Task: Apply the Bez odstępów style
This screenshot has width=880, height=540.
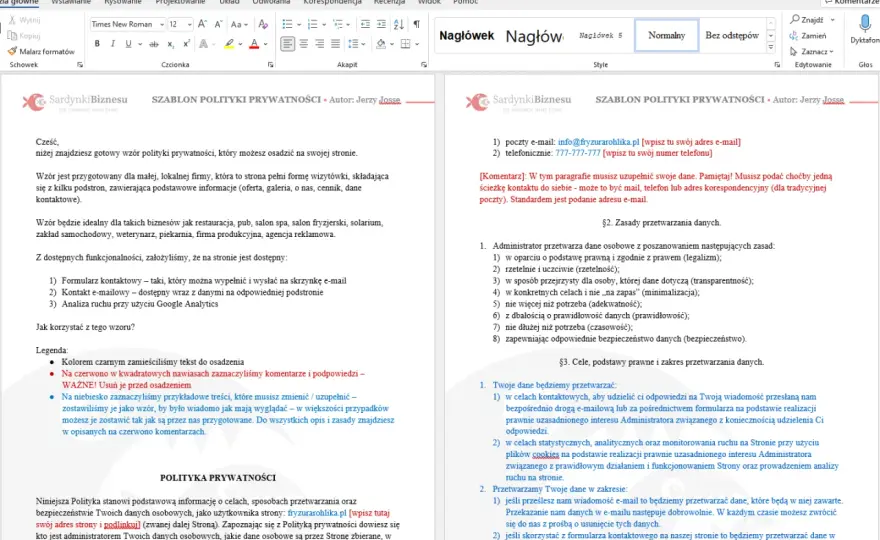Action: (x=732, y=35)
